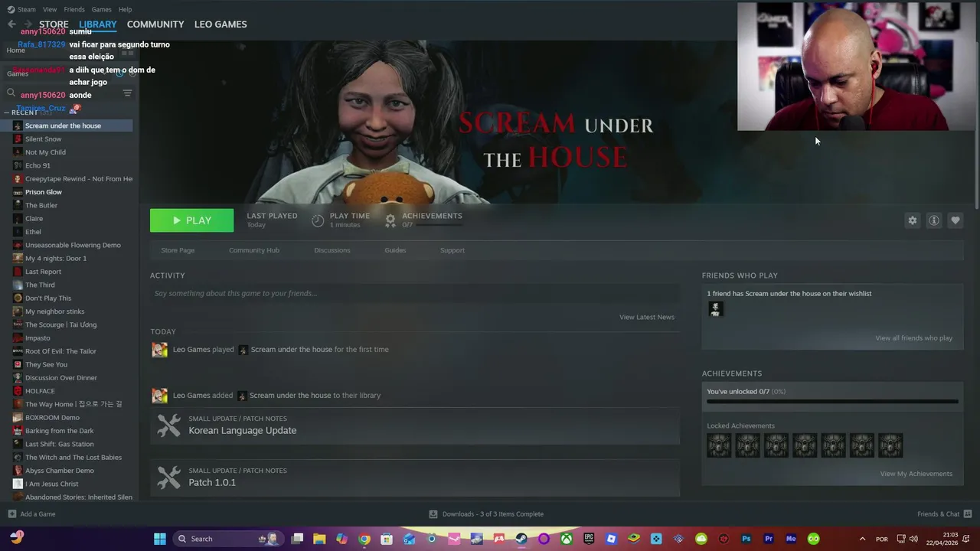Select BOXROOM Demo in library
This screenshot has height=551, width=980.
tap(52, 418)
